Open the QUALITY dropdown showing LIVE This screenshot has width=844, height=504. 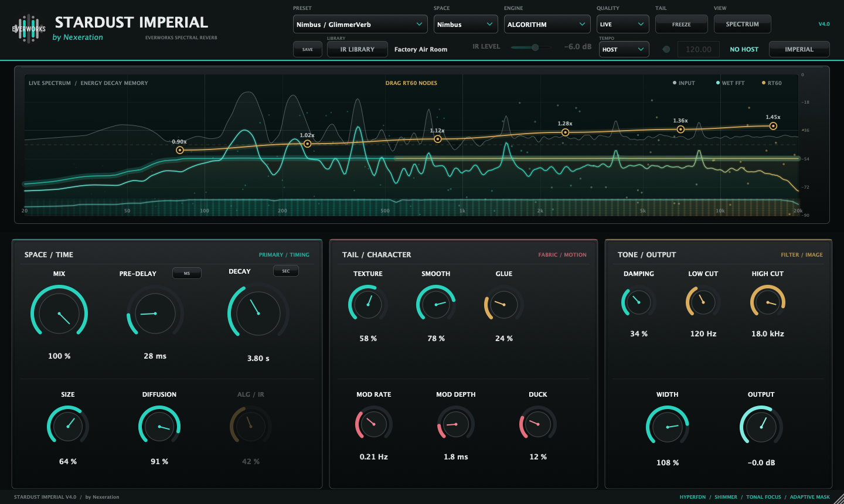(x=623, y=24)
